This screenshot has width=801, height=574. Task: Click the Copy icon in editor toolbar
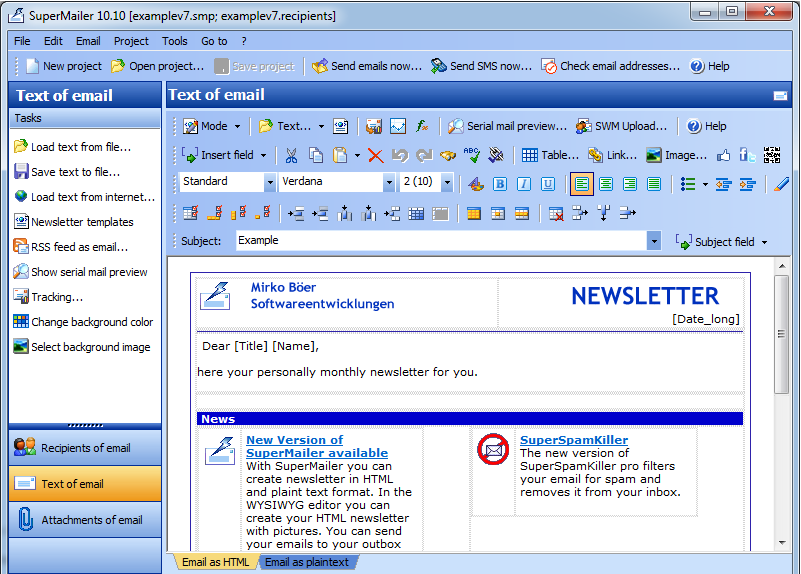[316, 155]
